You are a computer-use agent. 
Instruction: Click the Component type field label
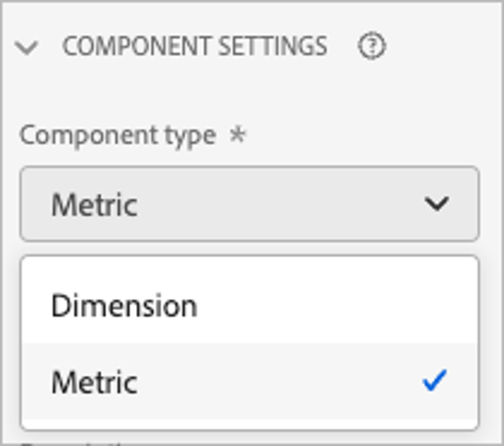coord(118,135)
